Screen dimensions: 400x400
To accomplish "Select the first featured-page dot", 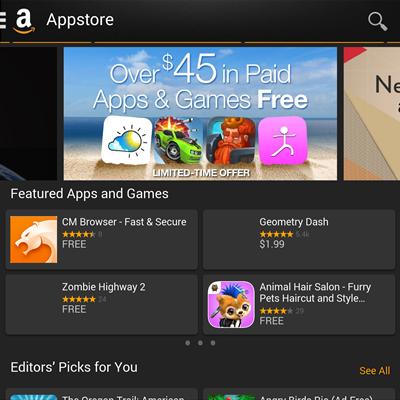I will tap(188, 343).
